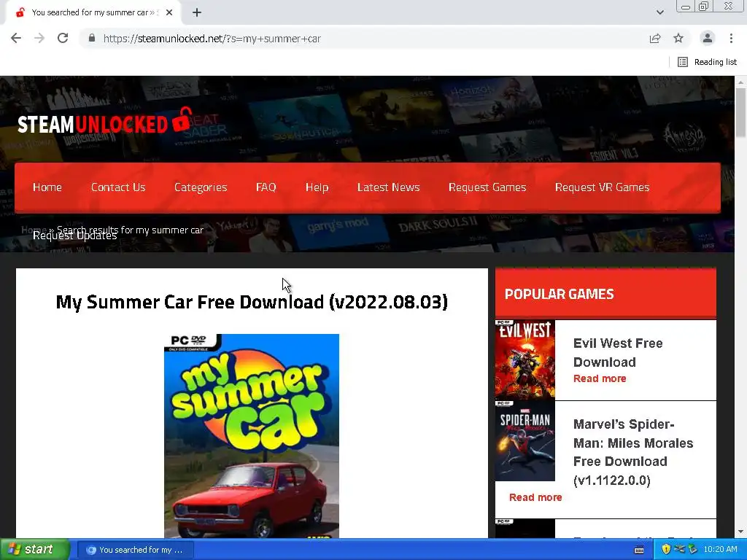Reload the steamunlocked page

[63, 38]
